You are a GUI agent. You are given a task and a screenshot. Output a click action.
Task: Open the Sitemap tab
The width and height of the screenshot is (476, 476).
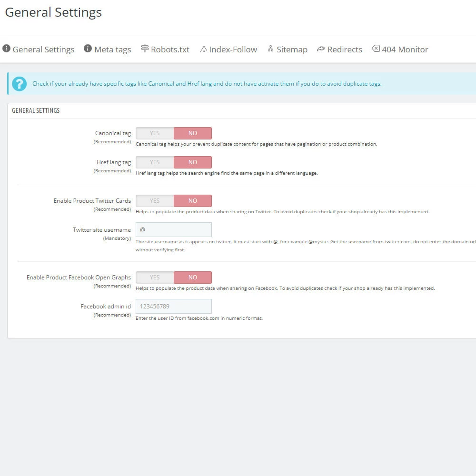[x=292, y=50]
